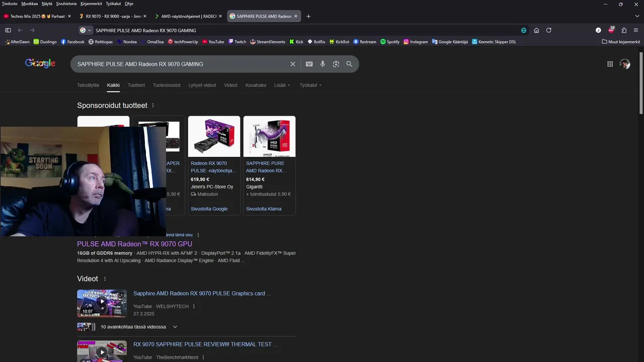644x362 pixels.
Task: Open the AfterDawn bookmark
Action: pos(17,42)
